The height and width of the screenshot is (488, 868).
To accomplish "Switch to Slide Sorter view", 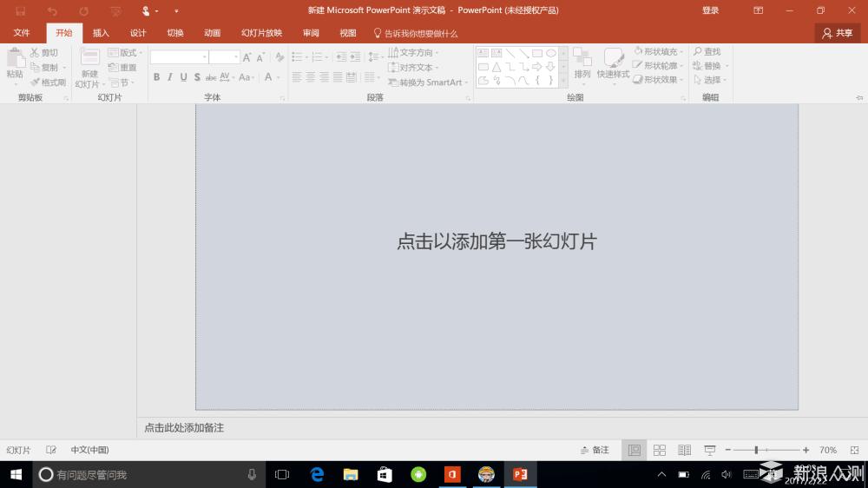I will [660, 451].
